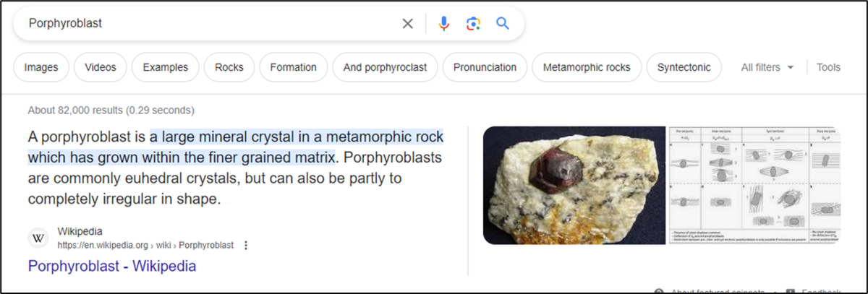Click the garnet rock sample photo
The width and height of the screenshot is (868, 294).
(574, 185)
